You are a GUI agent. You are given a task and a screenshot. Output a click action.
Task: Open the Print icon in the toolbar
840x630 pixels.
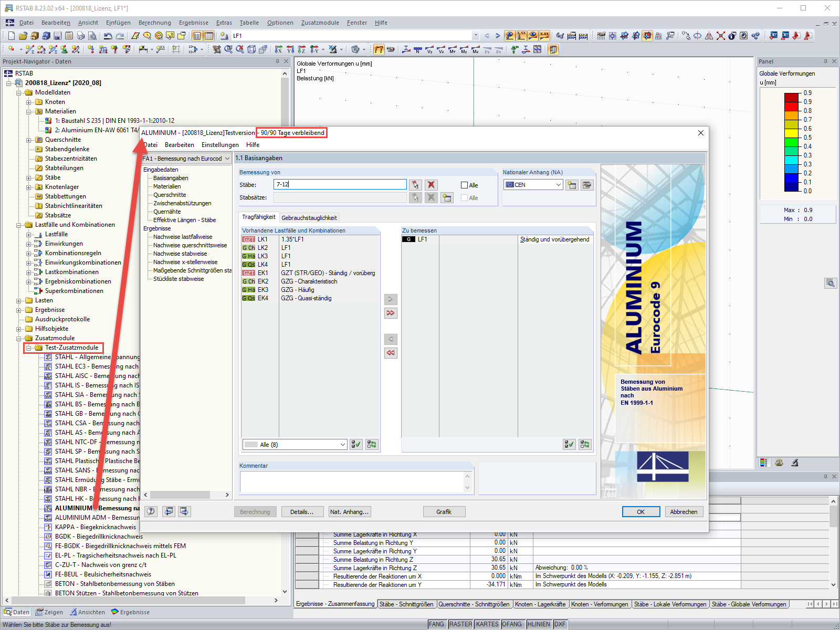click(81, 35)
